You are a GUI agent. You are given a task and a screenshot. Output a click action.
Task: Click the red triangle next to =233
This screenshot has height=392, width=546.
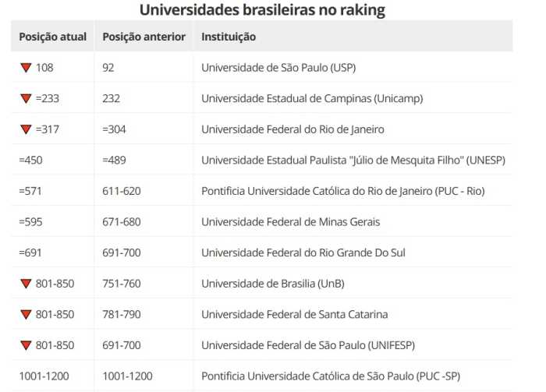click(x=26, y=98)
